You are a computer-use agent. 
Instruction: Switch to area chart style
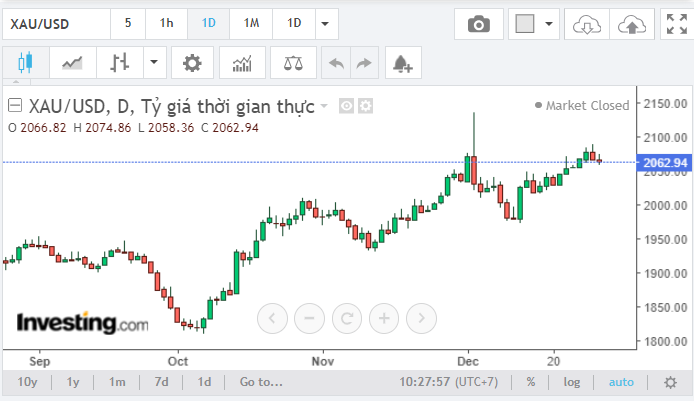click(72, 62)
